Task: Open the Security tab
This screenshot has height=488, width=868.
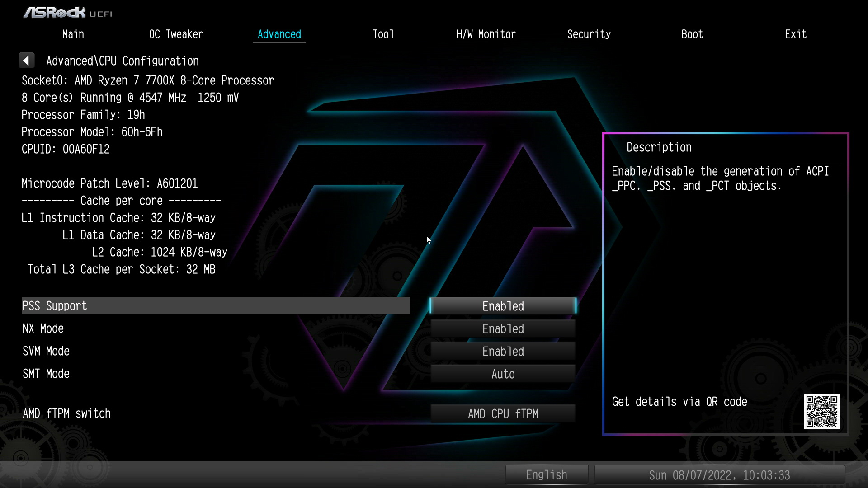Action: [x=589, y=34]
